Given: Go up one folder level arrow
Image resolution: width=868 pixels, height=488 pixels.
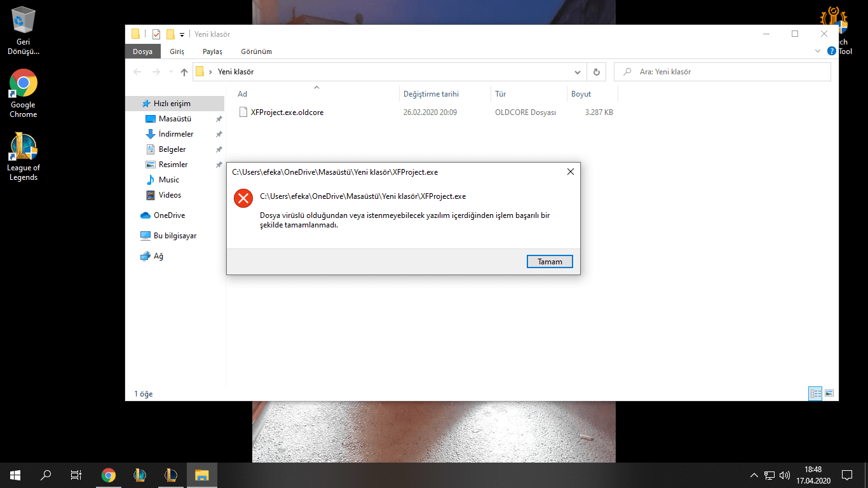Looking at the screenshot, I should pos(184,72).
